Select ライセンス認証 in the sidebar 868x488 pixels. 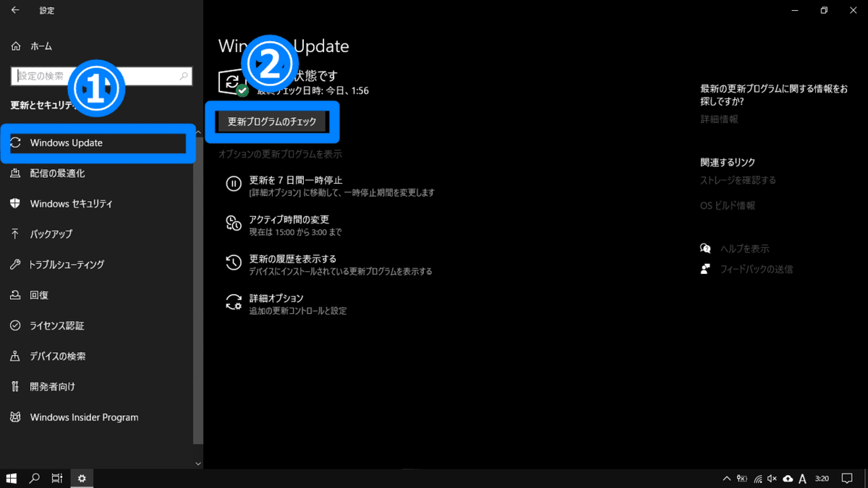point(98,325)
